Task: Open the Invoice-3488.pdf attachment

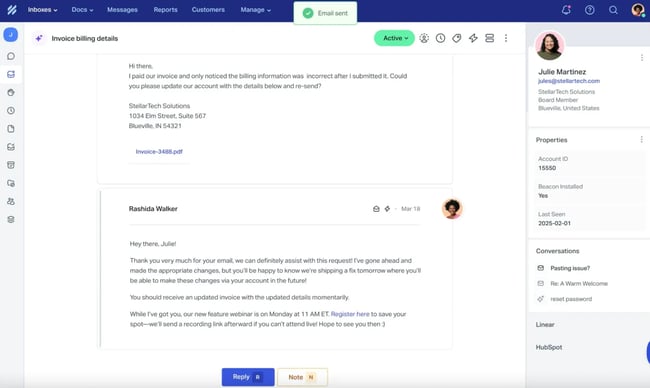Action: coord(159,152)
